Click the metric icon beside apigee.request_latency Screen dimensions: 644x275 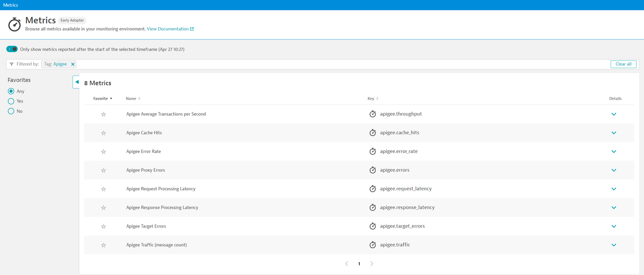373,188
